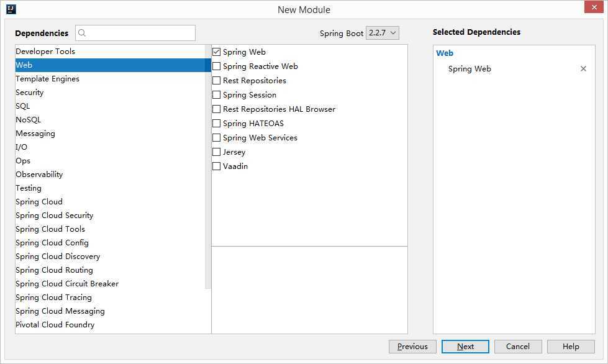Open the Spring Boot version dropdown
The height and width of the screenshot is (364, 608).
[383, 33]
